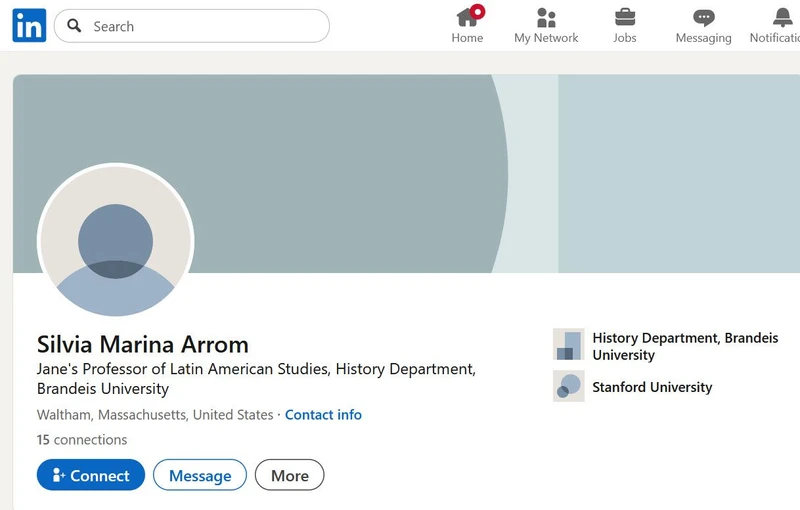The image size is (800, 510).
Task: Click the Brandeis History Department organization icon
Action: (x=568, y=344)
